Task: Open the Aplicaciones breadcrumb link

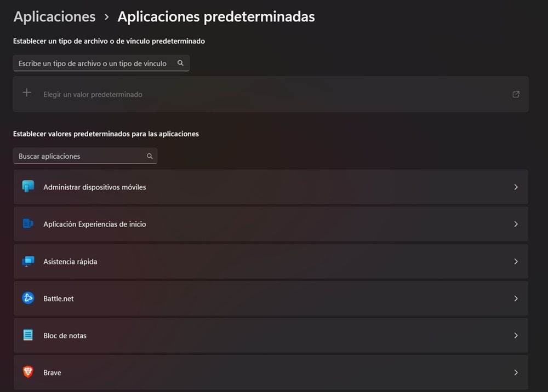Action: tap(54, 16)
